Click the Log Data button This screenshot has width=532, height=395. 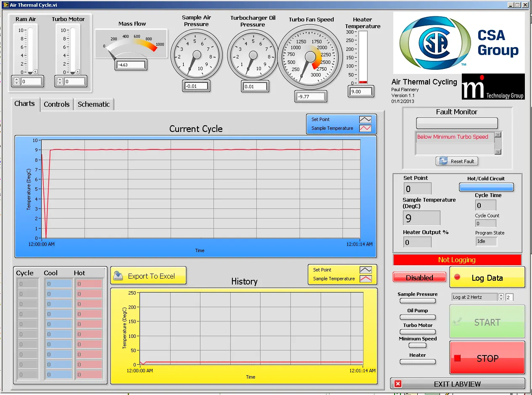tap(487, 277)
